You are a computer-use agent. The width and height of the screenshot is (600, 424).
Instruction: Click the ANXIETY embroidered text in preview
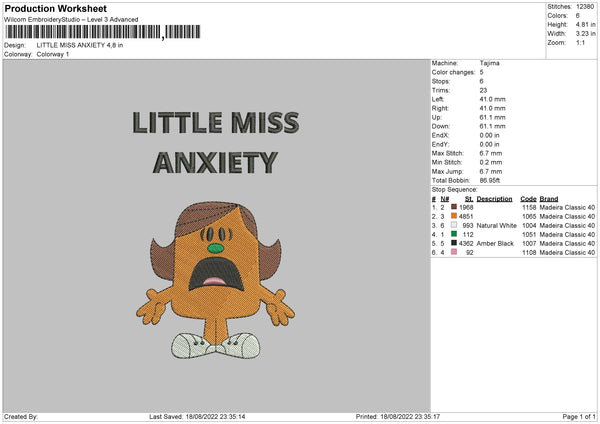[212, 162]
